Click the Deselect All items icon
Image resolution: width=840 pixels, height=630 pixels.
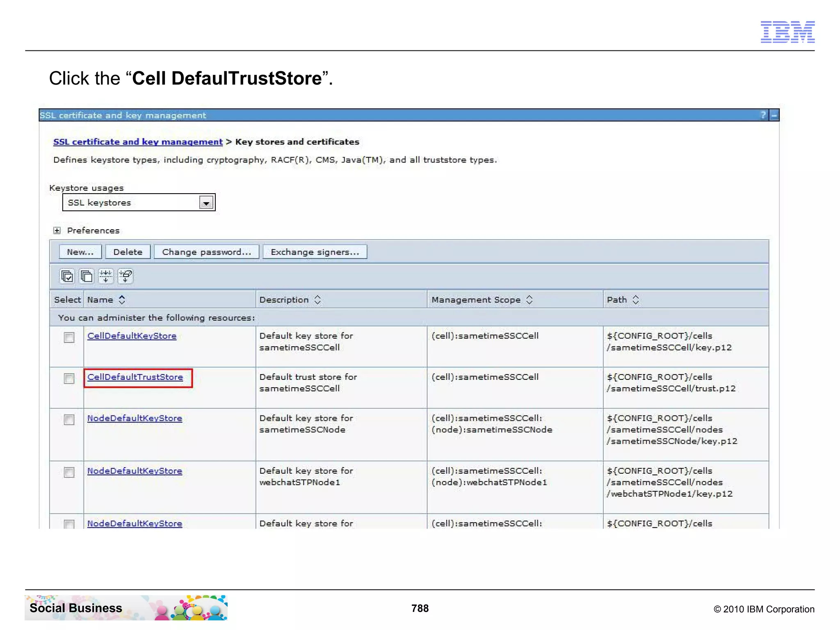(87, 276)
